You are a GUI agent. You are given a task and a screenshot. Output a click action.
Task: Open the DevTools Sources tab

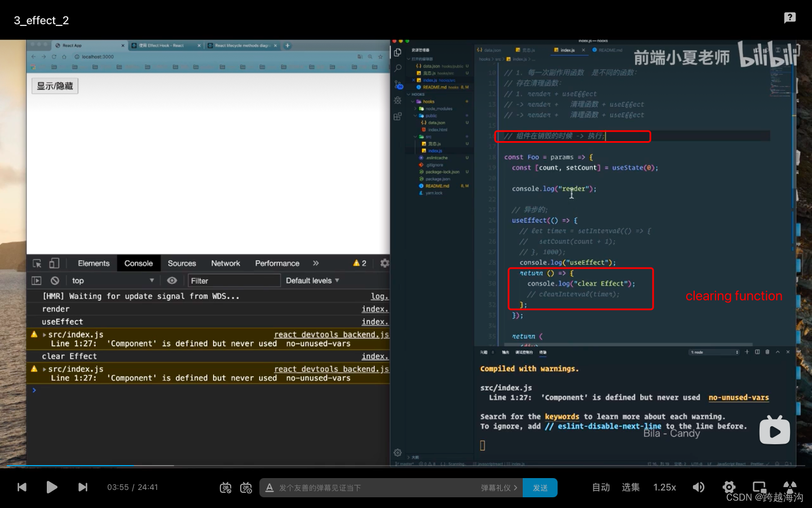(x=182, y=263)
